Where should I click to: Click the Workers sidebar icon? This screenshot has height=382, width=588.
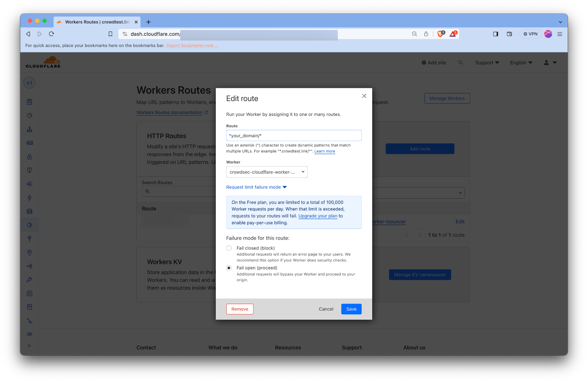[x=29, y=225]
